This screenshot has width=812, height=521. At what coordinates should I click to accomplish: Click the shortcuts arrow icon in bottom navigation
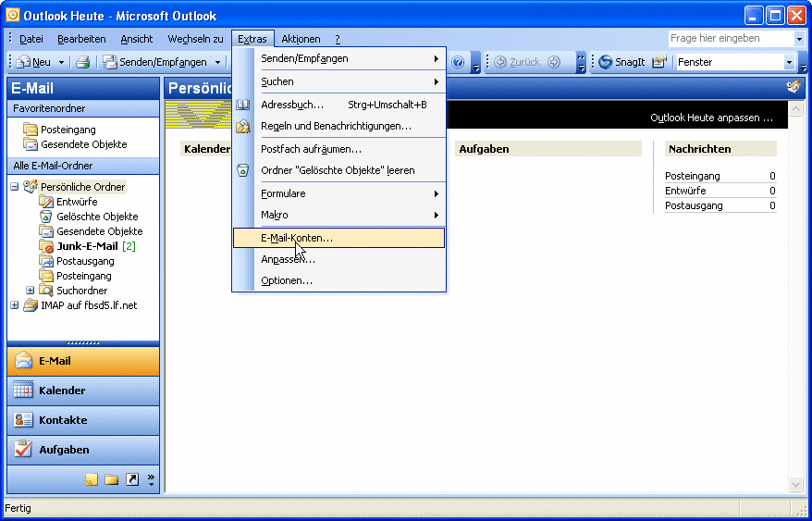[132, 479]
